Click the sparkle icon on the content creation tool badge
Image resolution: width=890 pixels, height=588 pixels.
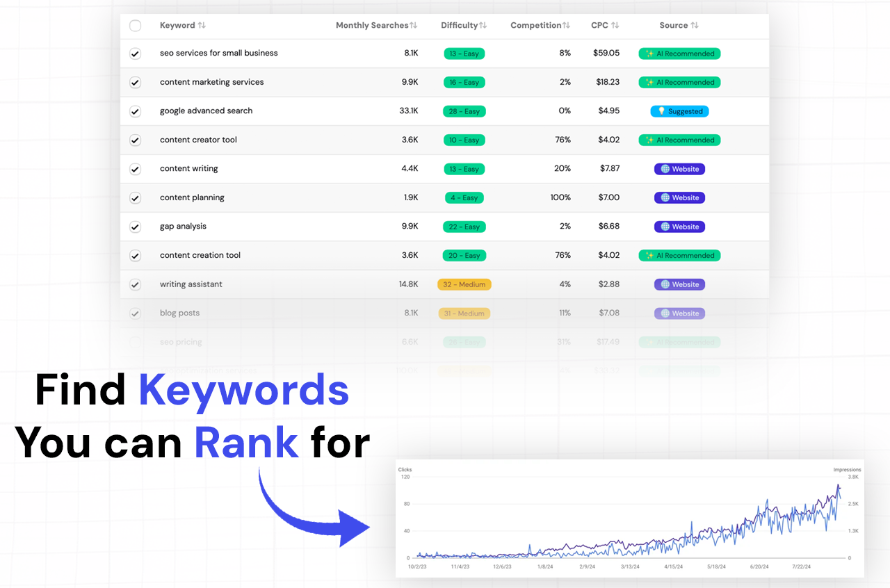tap(649, 255)
